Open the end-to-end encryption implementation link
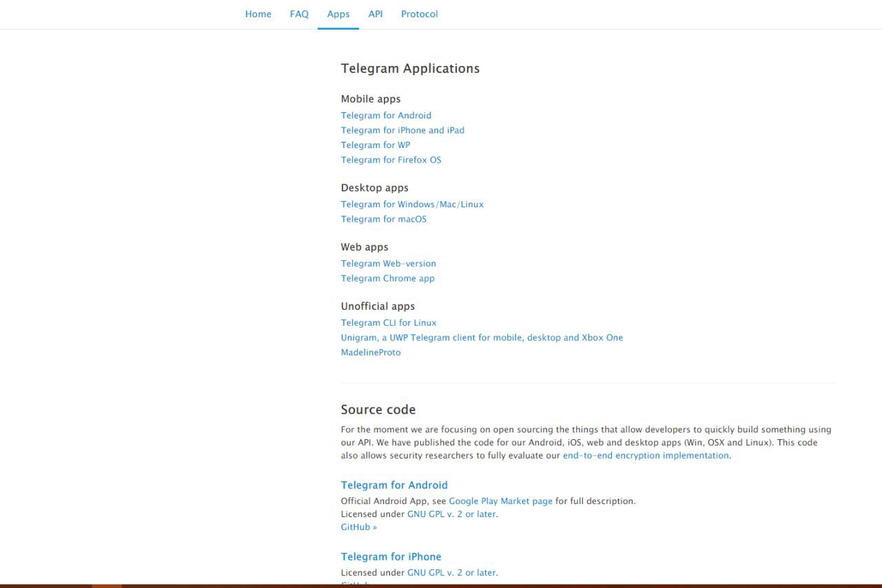Viewport: 882px width, 588px height. [x=646, y=456]
